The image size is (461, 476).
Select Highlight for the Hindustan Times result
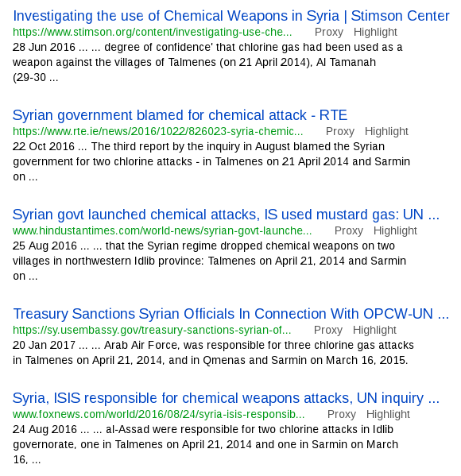coord(395,230)
